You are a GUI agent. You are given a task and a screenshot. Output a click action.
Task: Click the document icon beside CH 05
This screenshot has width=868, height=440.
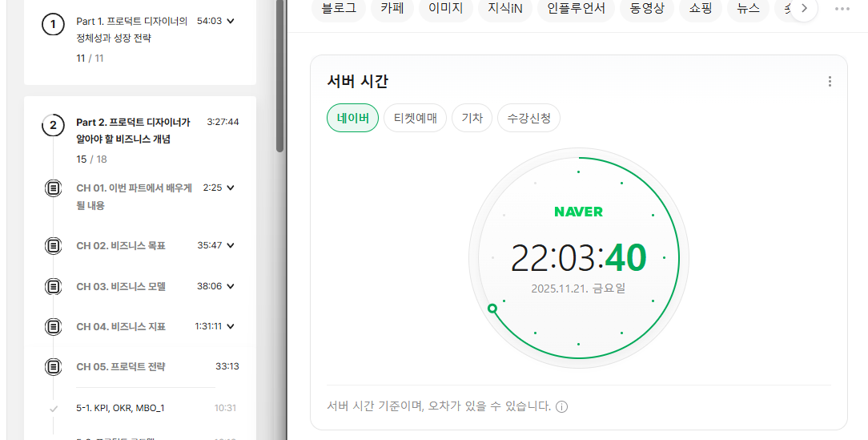point(53,366)
